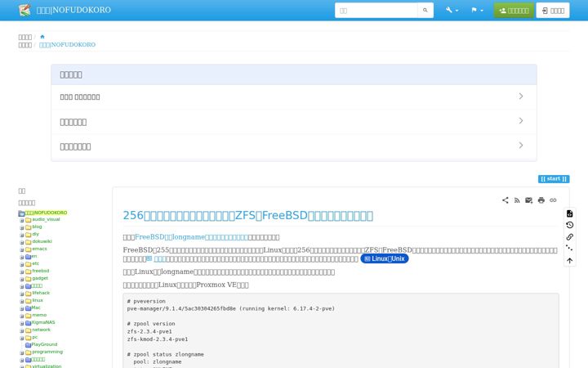Click the folder icon beside programming
The height and width of the screenshot is (368, 588).
28,352
